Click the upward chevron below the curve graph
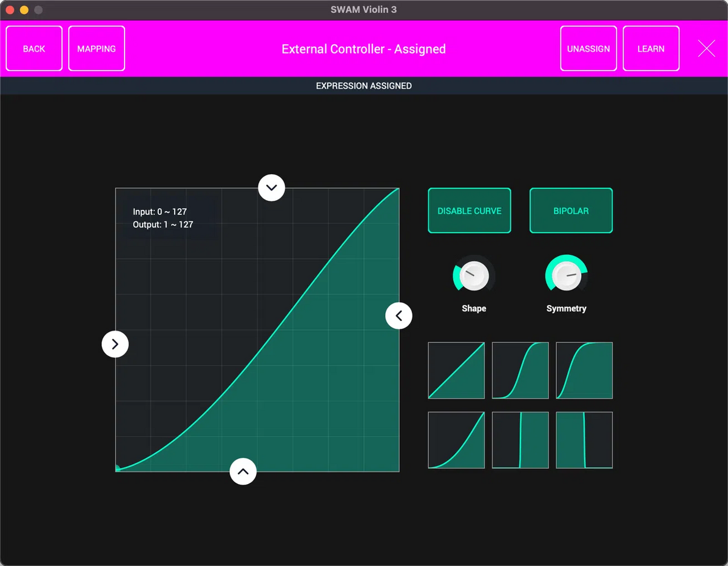The image size is (728, 566). tap(243, 471)
